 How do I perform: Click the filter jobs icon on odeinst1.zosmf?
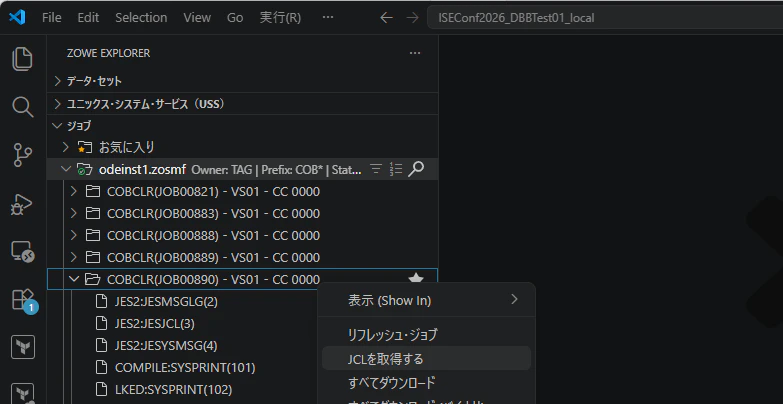[376, 169]
